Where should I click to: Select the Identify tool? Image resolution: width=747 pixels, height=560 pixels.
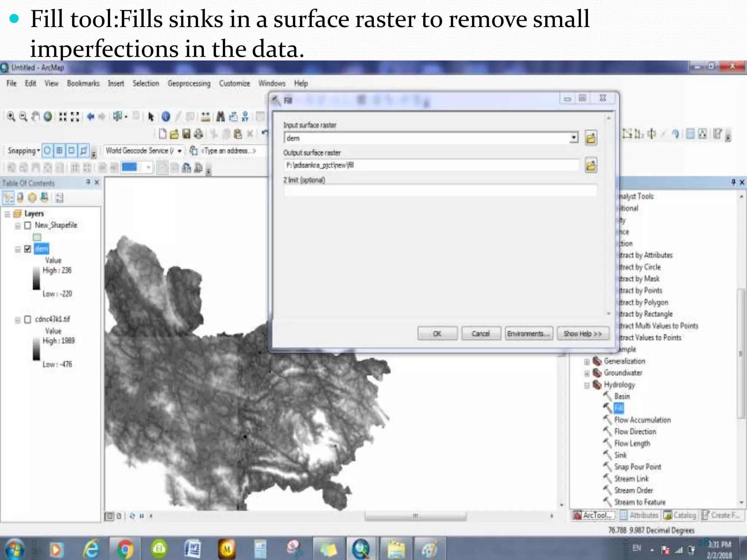[x=166, y=117]
